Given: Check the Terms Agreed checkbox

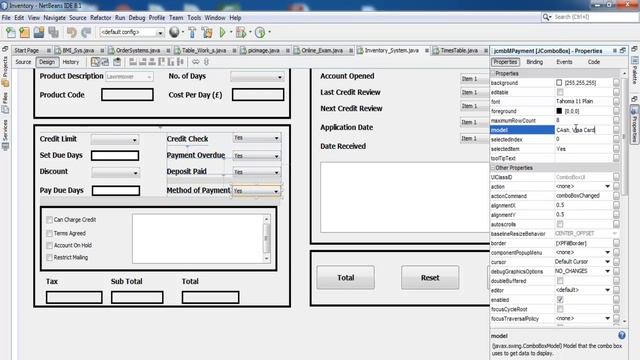Looking at the screenshot, I should [49, 233].
